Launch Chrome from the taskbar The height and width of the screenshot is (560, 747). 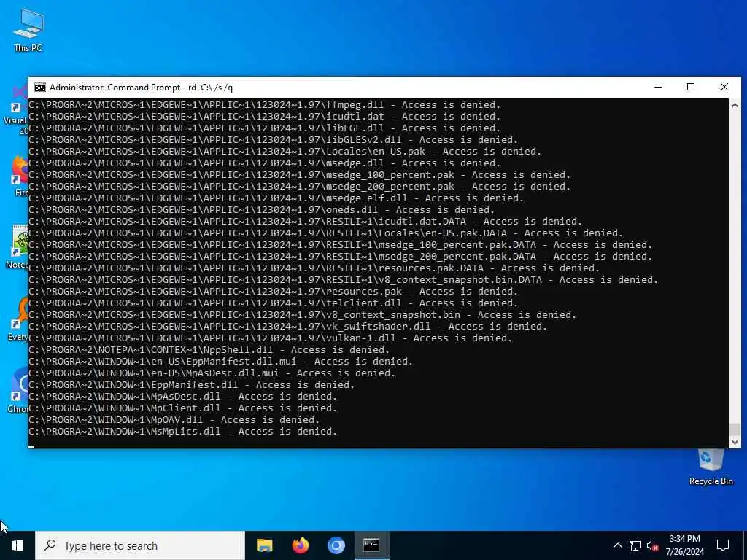336,545
